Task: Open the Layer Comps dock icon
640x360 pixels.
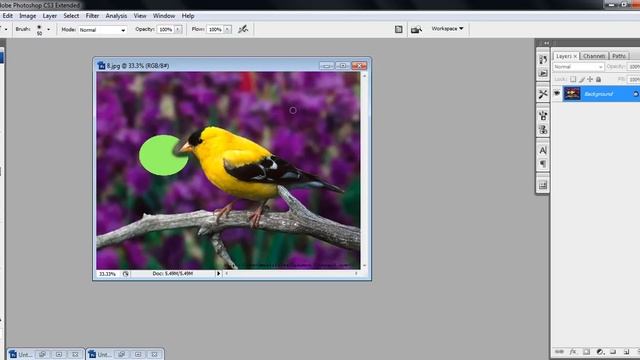Action: [x=543, y=185]
